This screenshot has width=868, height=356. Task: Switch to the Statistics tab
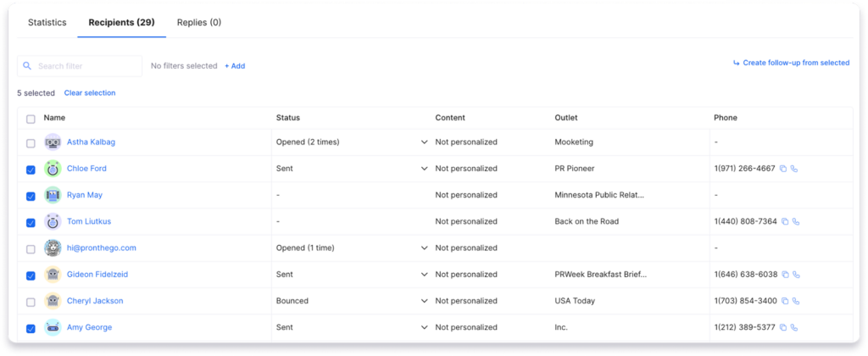[x=47, y=23]
